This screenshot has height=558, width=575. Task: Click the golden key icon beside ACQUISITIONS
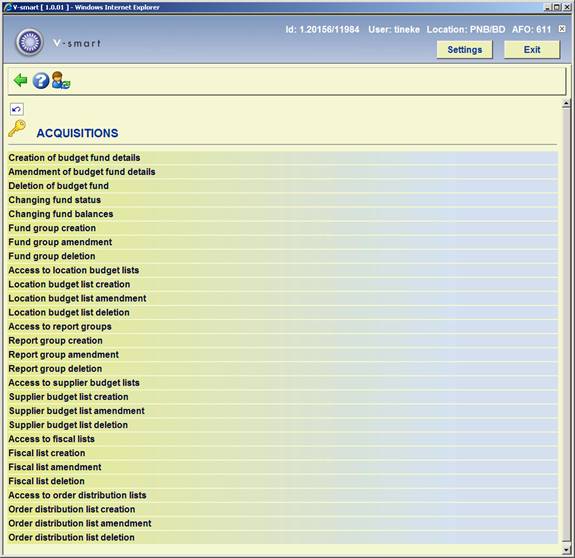[x=17, y=129]
